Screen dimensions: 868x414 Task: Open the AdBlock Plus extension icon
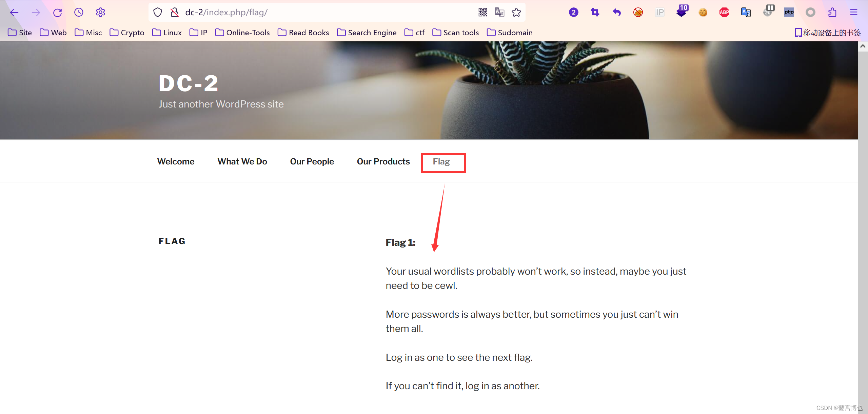click(x=724, y=13)
